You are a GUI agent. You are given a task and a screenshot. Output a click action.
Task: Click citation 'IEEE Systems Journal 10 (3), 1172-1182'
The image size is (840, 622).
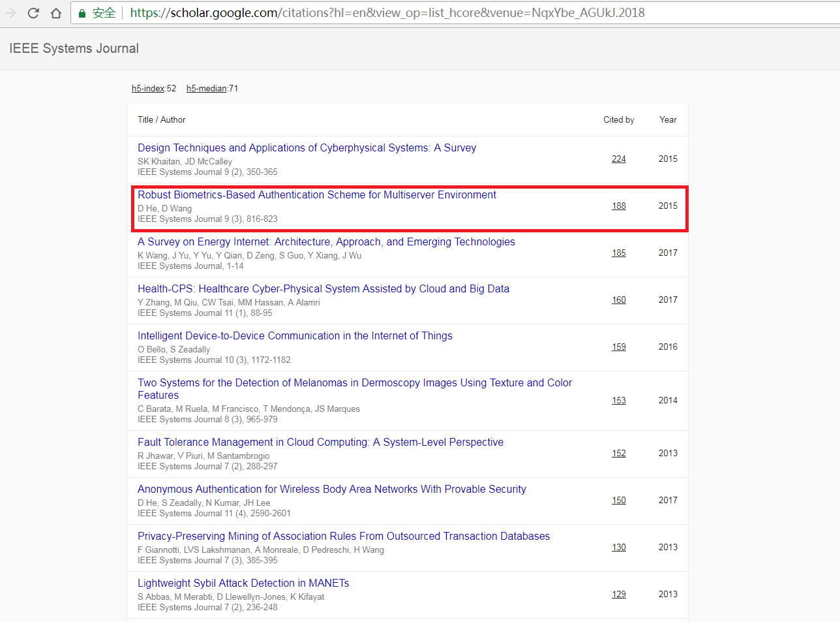214,360
